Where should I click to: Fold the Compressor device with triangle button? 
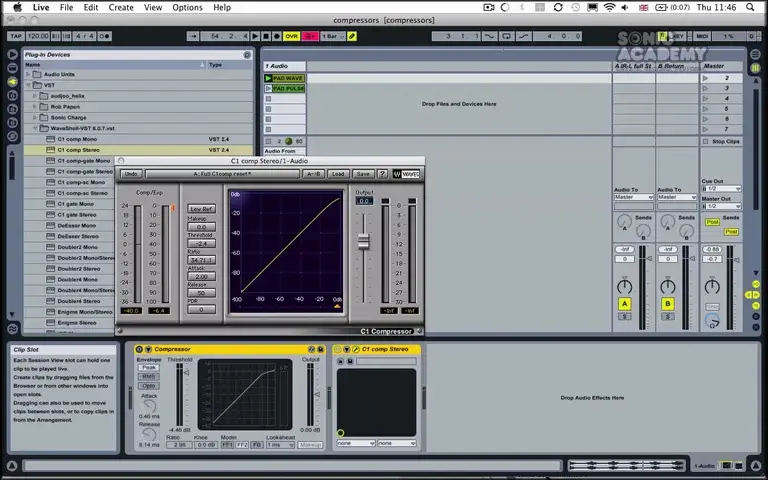pos(148,349)
